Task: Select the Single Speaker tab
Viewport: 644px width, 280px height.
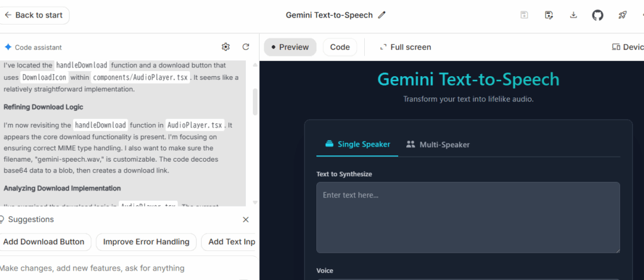Action: coord(357,144)
